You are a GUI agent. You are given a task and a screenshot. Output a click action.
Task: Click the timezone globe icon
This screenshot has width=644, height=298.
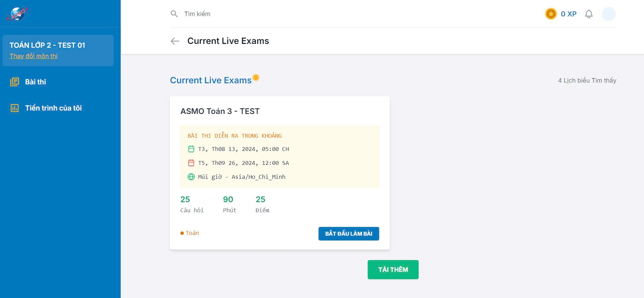[191, 177]
